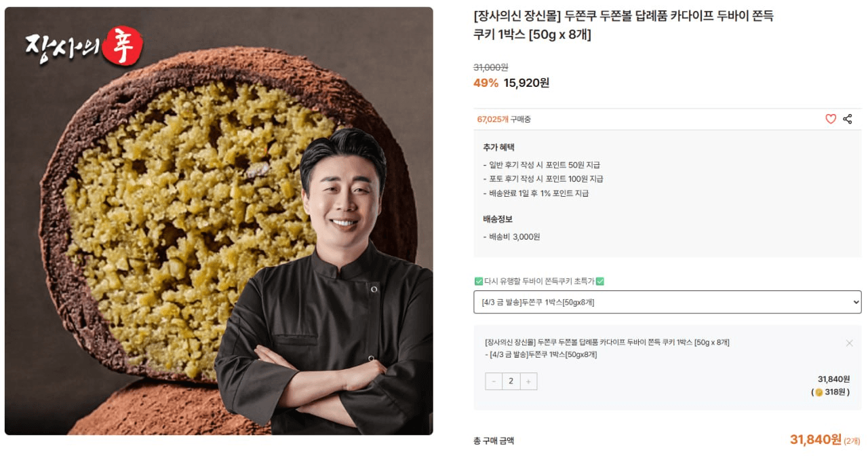Viewport: 868px width, 456px height.
Task: Click the 49% discount rate
Action: (486, 83)
